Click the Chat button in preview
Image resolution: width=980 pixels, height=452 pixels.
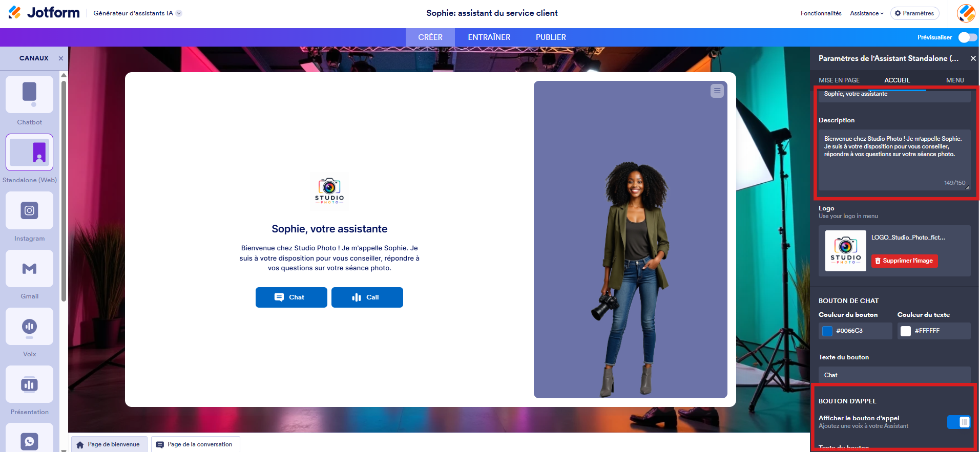point(291,297)
